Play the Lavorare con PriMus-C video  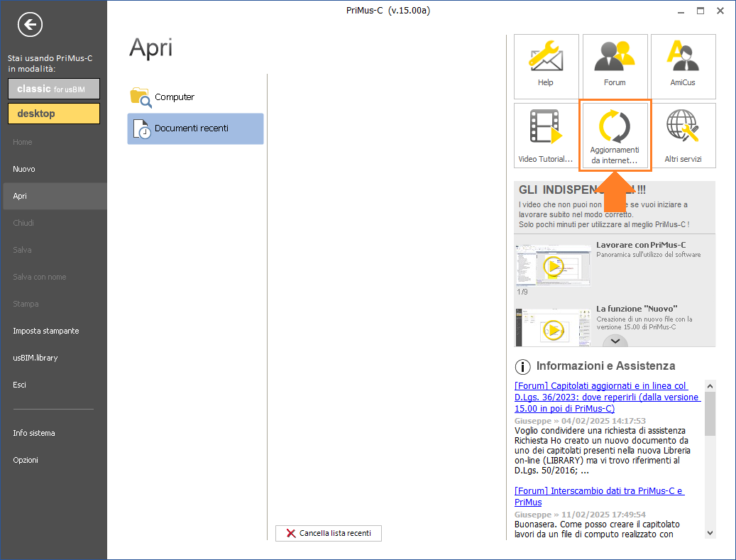[x=554, y=266]
